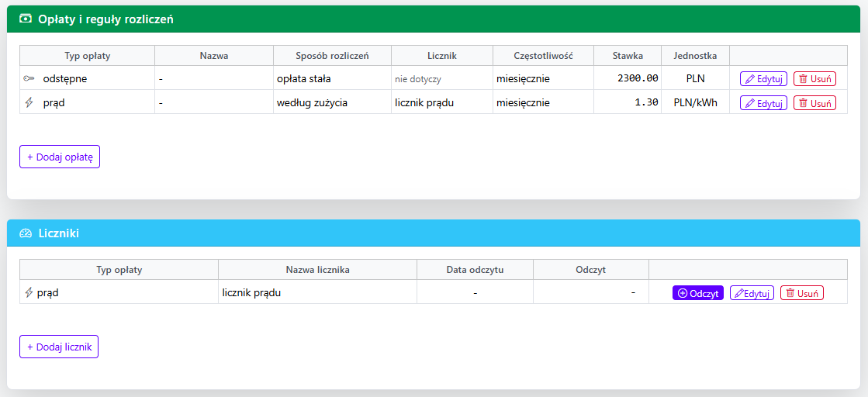
Task: Click the Sposób rozliczeń column header
Action: click(x=332, y=55)
